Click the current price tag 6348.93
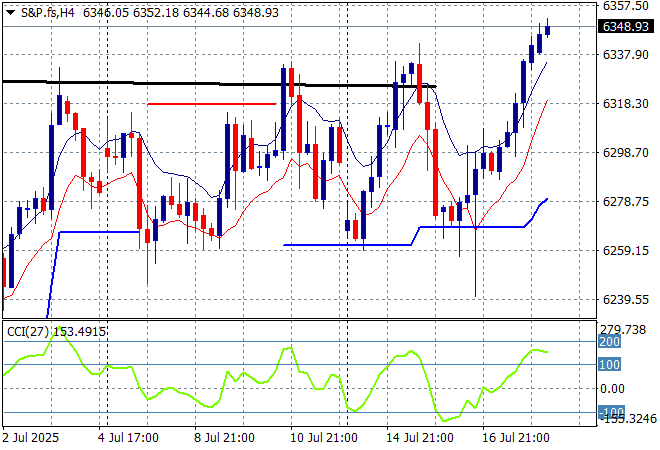The height and width of the screenshot is (450, 660). coord(628,26)
